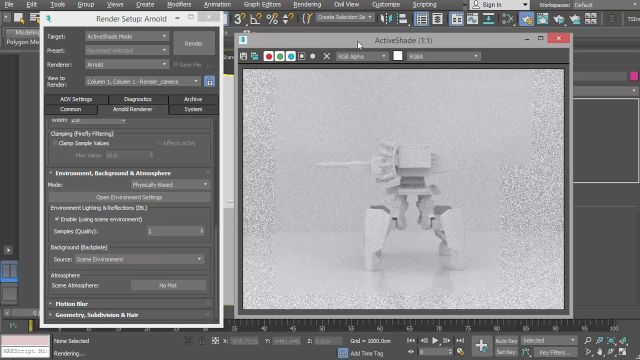Viewport: 640px width, 360px height.
Task: Collapse Environment, Background & Atmosphere rollout
Action: 113,173
